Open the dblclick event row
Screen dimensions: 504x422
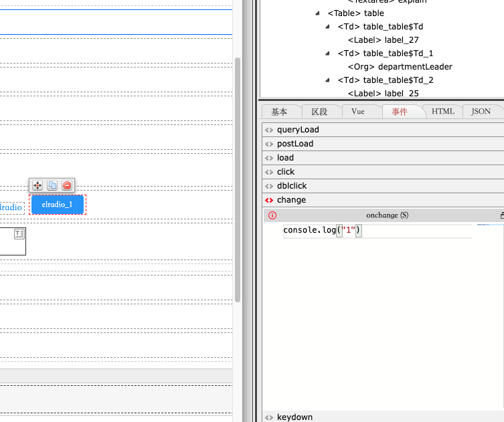pos(292,186)
